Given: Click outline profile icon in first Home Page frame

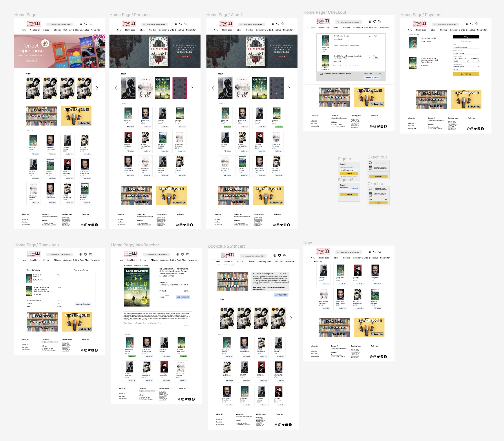Looking at the screenshot, I should pos(81,24).
